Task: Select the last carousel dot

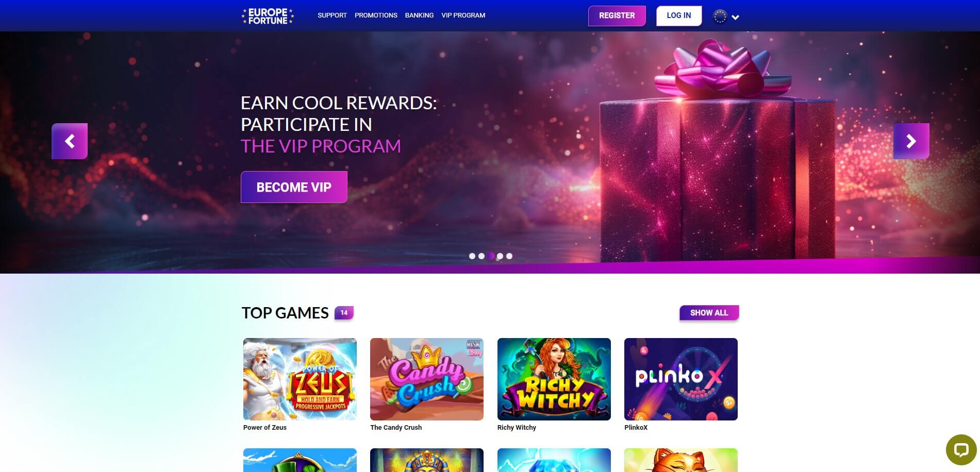Action: coord(509,256)
